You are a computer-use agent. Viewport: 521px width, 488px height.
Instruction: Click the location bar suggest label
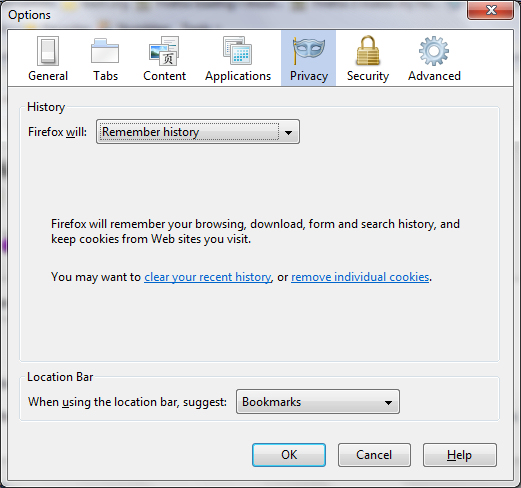tap(127, 402)
